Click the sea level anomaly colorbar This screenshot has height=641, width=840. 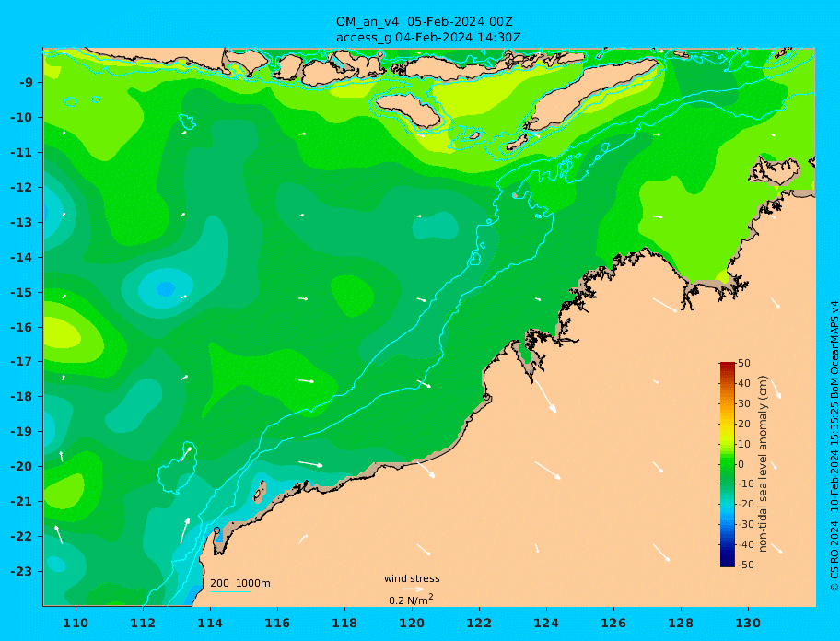[x=727, y=464]
